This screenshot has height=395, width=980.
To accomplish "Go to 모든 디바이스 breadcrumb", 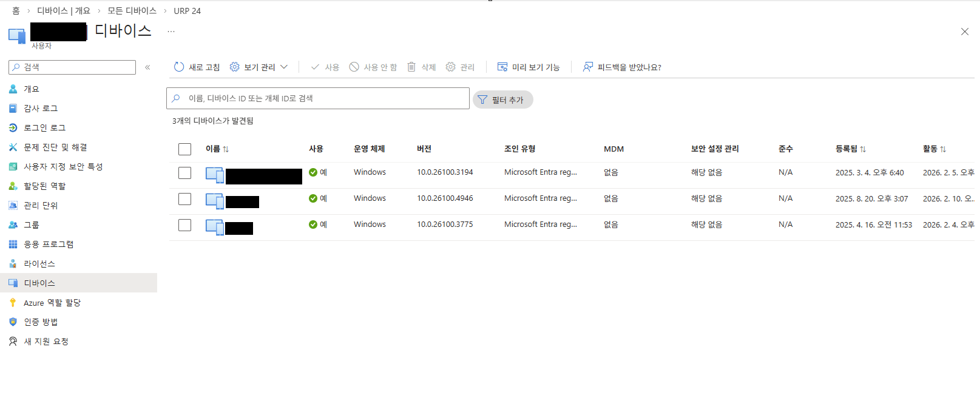I will click(x=132, y=11).
